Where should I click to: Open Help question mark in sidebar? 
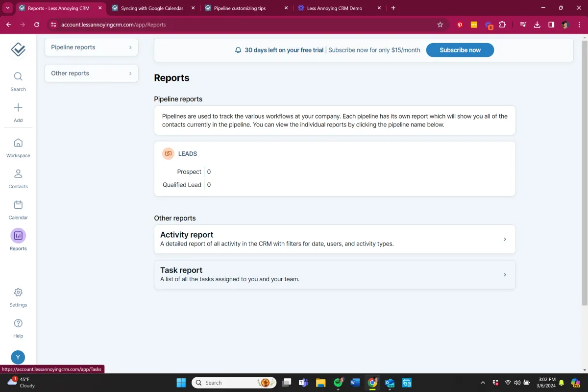(x=18, y=323)
